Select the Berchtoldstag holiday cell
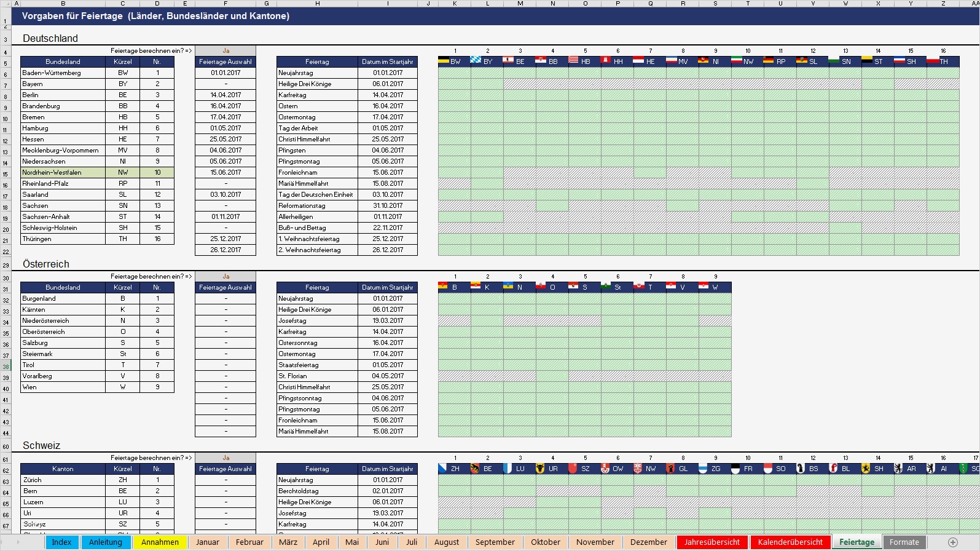Screen dimensions: 980x551 pyautogui.click(x=317, y=491)
